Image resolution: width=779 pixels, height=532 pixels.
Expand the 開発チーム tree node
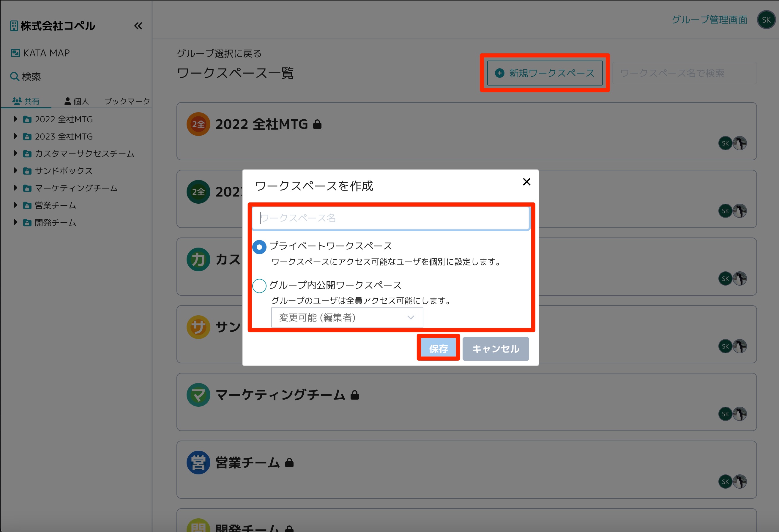click(x=15, y=222)
